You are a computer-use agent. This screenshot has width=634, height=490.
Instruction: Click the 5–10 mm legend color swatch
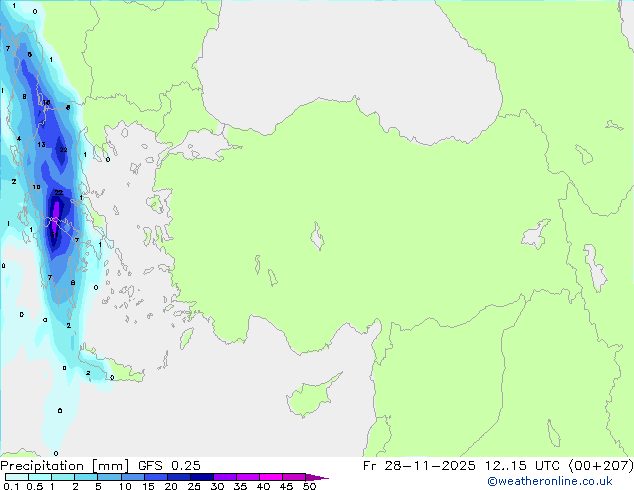pyautogui.click(x=109, y=477)
